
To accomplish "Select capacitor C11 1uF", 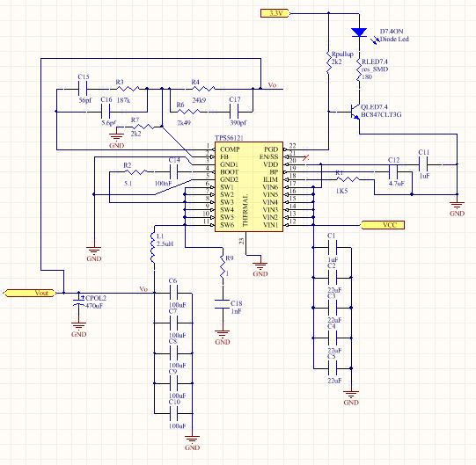I will tap(423, 164).
